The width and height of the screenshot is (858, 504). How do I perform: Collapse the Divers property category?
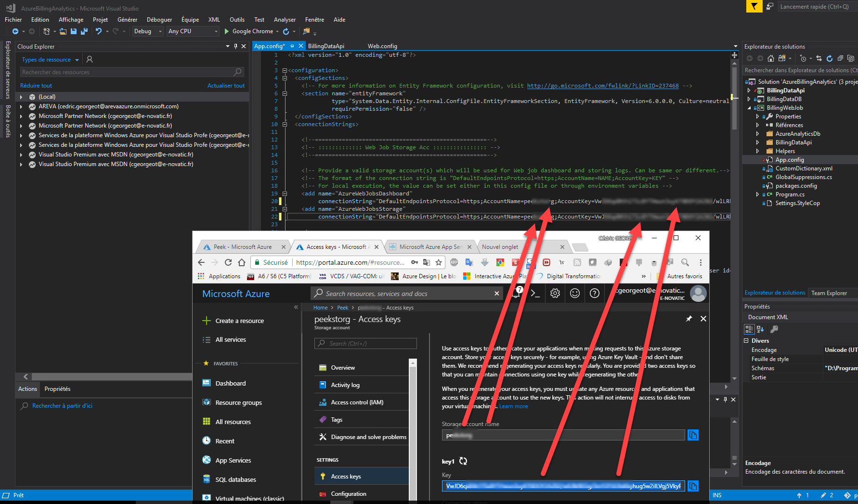coord(746,341)
